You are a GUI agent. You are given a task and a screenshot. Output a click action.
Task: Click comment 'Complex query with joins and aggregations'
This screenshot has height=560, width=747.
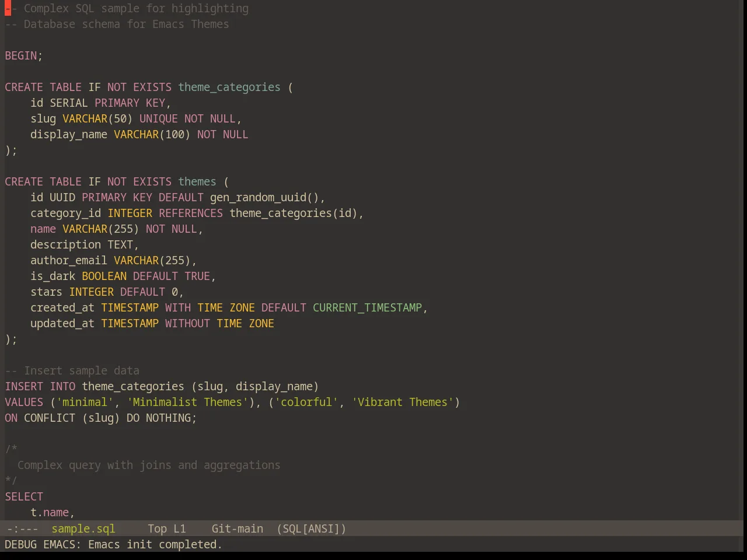pos(149,465)
